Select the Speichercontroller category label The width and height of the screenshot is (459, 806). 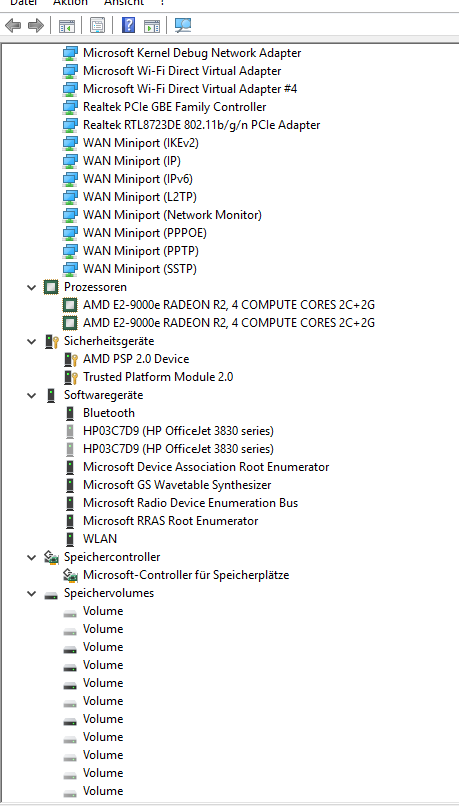tap(112, 557)
